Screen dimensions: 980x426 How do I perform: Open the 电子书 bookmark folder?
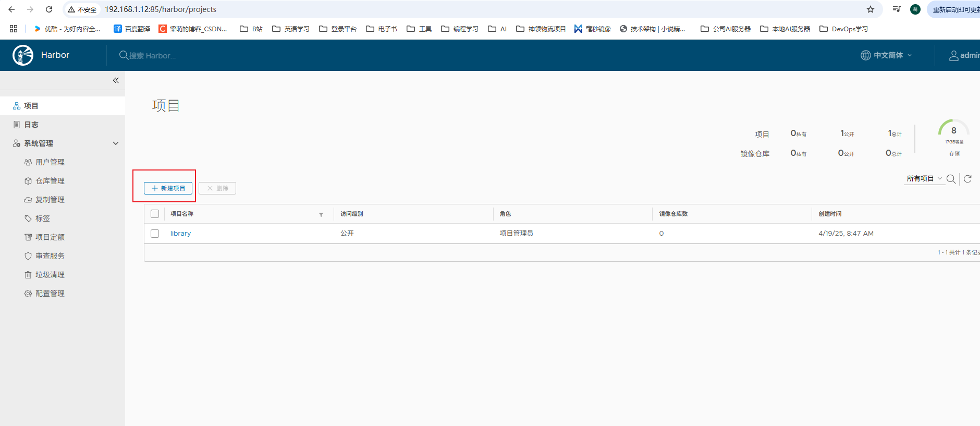pyautogui.click(x=382, y=29)
